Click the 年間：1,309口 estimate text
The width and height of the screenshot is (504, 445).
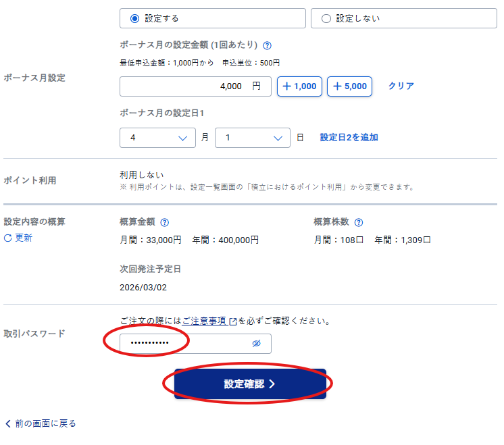click(403, 240)
